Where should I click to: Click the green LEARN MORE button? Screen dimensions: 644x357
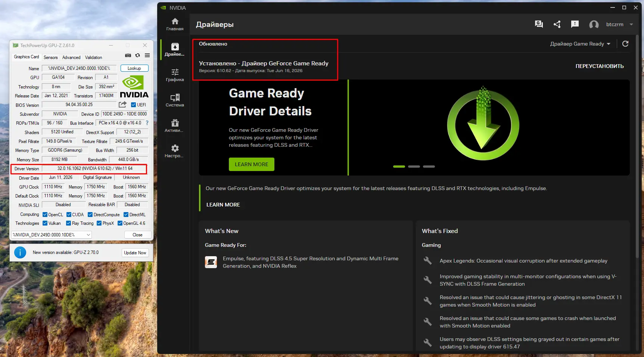(x=252, y=164)
